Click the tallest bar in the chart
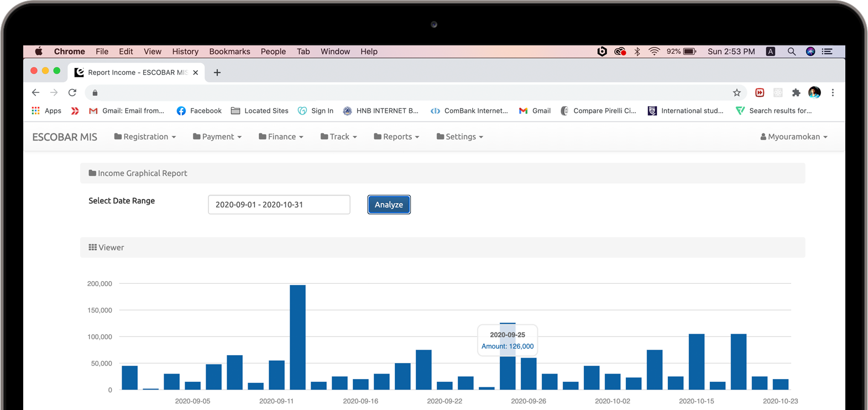This screenshot has width=868, height=410. pyautogui.click(x=297, y=338)
